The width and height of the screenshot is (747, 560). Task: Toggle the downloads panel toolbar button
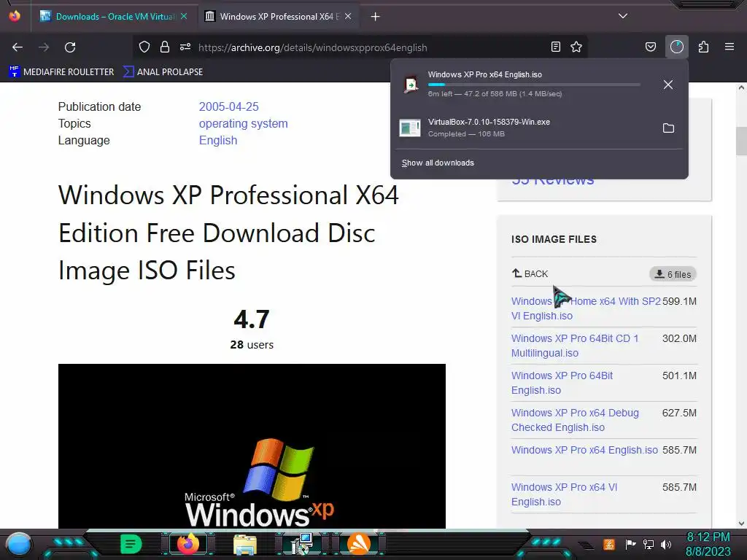676,47
